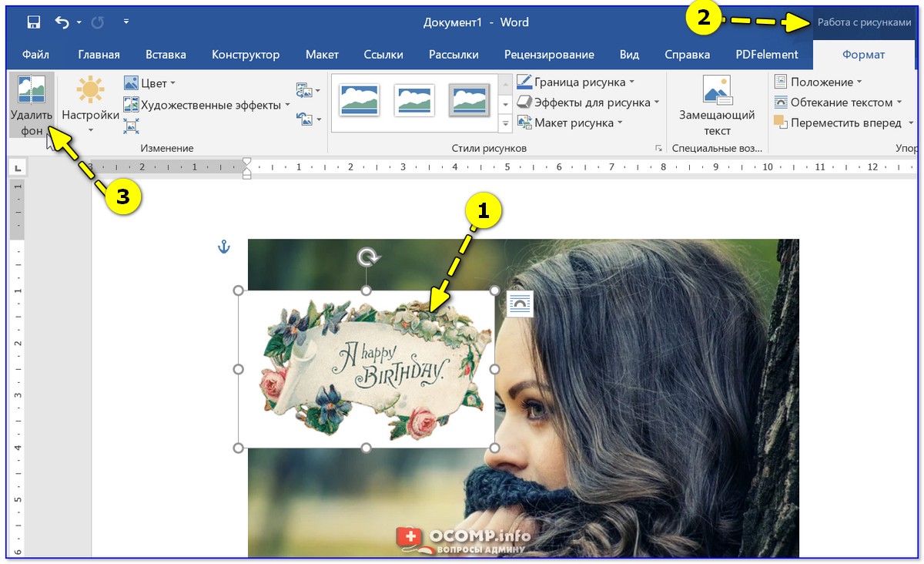Open Эффекты для рисунка dropdown

588,102
